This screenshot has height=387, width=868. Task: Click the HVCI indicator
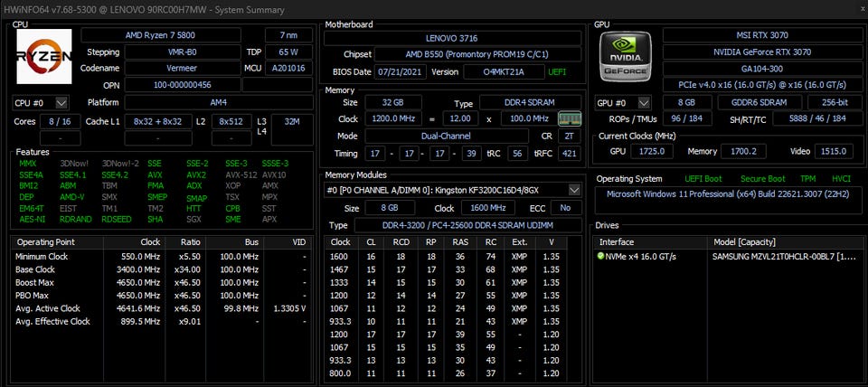(x=842, y=179)
